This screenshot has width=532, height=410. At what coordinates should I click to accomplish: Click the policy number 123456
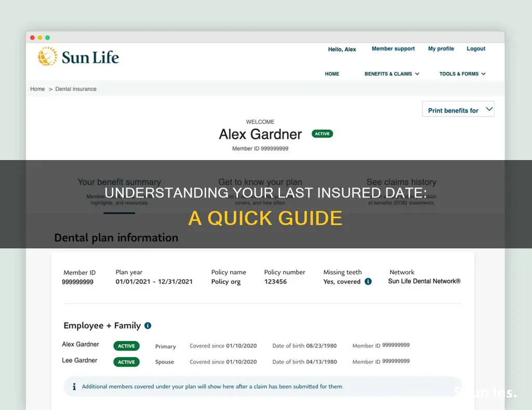pos(275,281)
